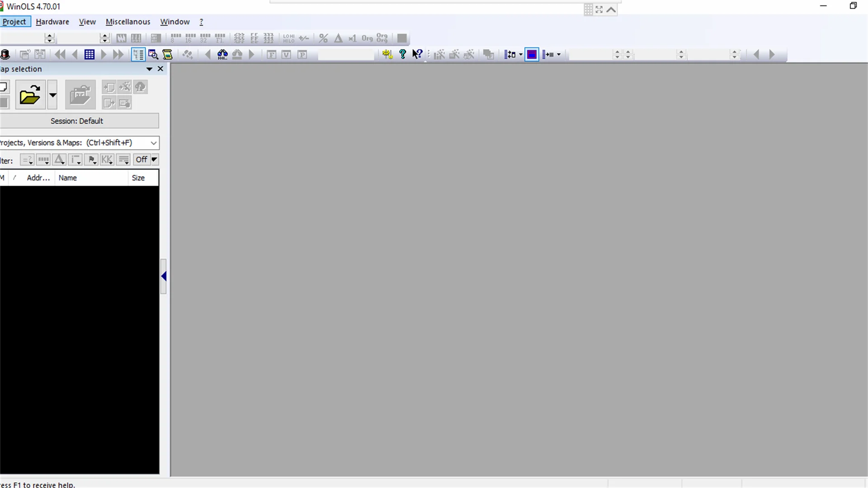Screen dimensions: 868x488
Task: Click the help question mark button
Action: point(402,54)
